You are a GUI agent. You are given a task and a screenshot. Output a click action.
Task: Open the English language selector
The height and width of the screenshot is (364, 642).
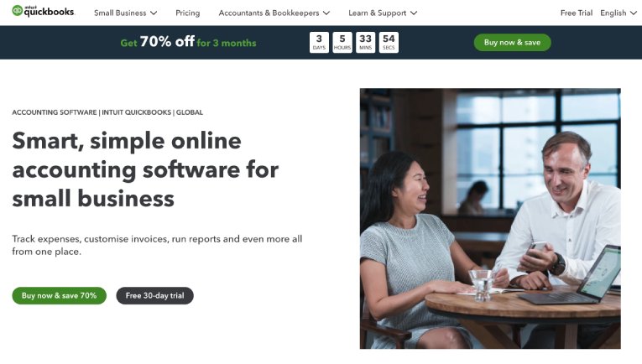[x=619, y=13]
